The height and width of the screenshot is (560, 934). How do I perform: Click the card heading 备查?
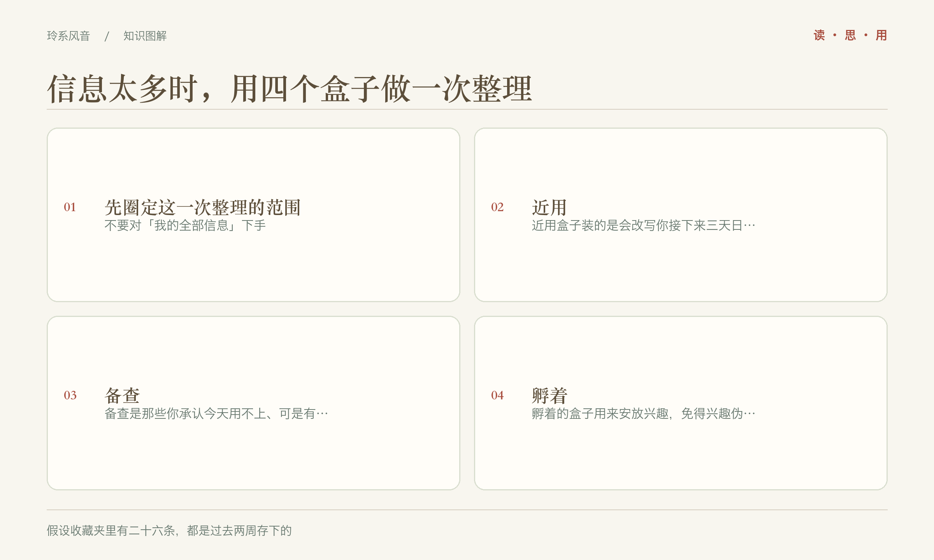122,395
